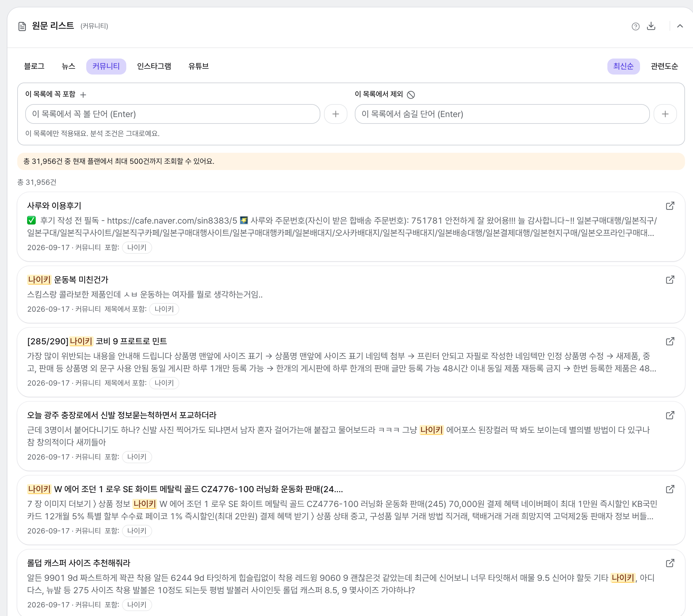Click the (커뮤니티) label beside the panel title
Image resolution: width=693 pixels, height=616 pixels.
(x=94, y=26)
